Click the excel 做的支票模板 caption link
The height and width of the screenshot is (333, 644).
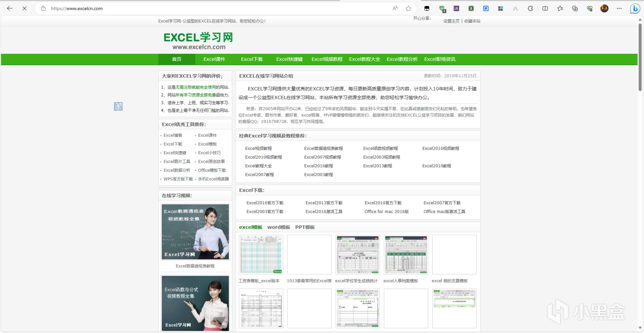pyautogui.click(x=449, y=281)
